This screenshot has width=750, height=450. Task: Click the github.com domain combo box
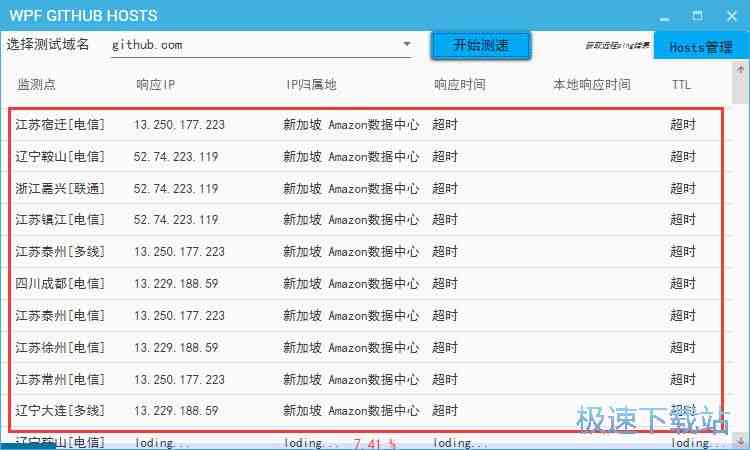261,45
